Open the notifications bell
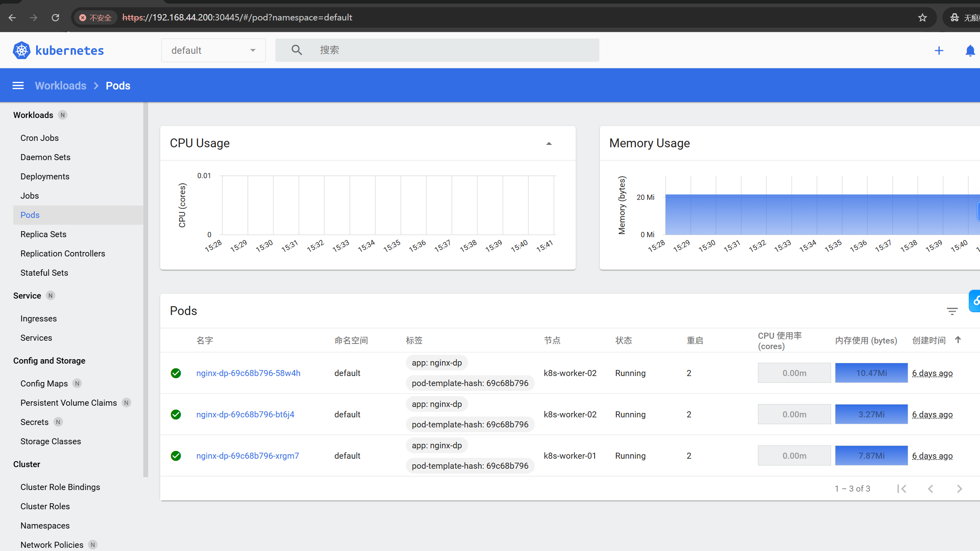 970,51
